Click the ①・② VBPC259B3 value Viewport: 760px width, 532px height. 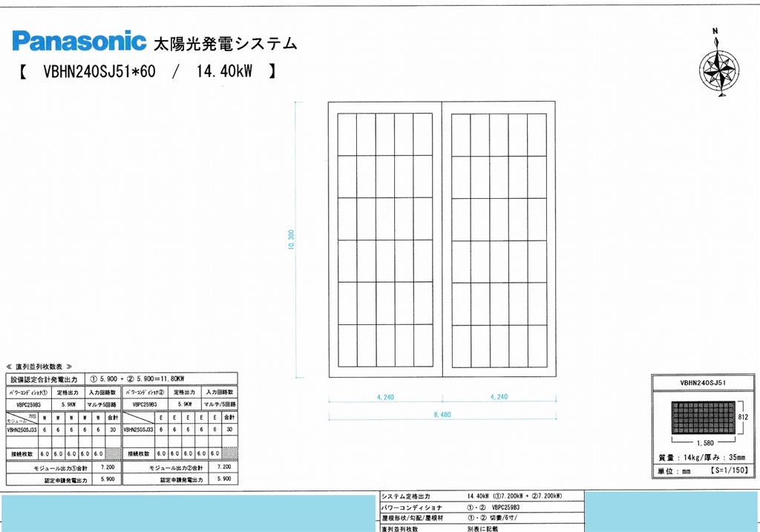(494, 508)
